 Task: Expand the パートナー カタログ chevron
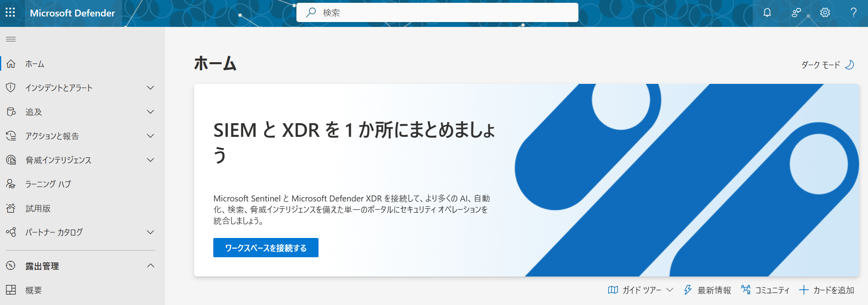[151, 232]
